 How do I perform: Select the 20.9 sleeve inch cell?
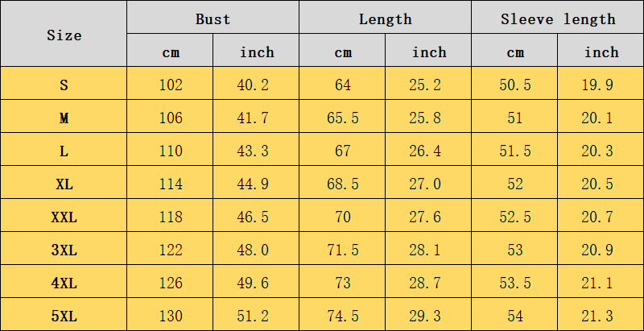(601, 249)
